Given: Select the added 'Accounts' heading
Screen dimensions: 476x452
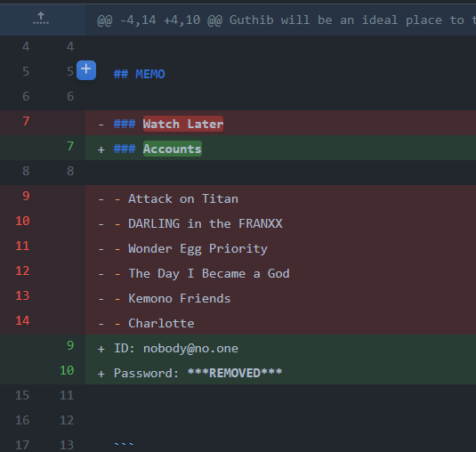Looking at the screenshot, I should 173,149.
